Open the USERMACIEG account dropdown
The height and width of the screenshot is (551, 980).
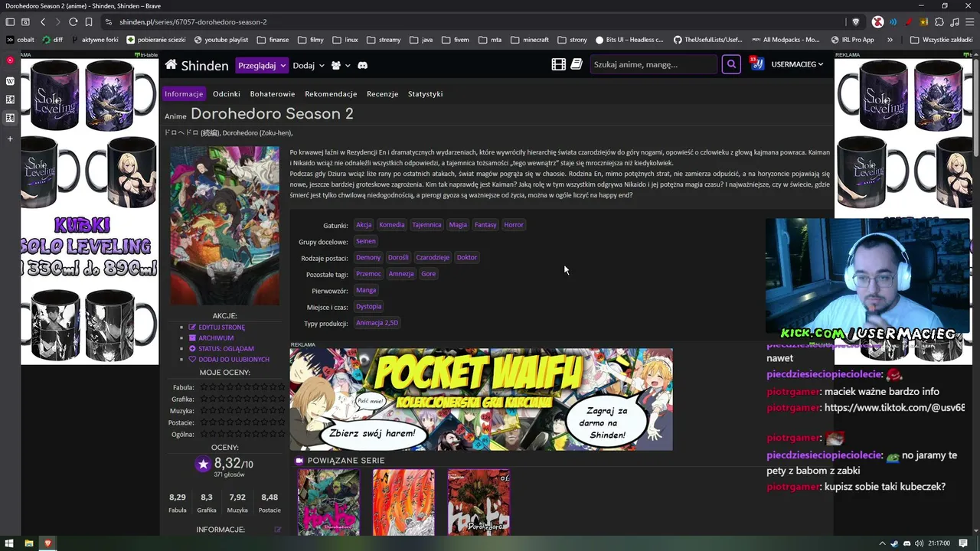point(797,64)
